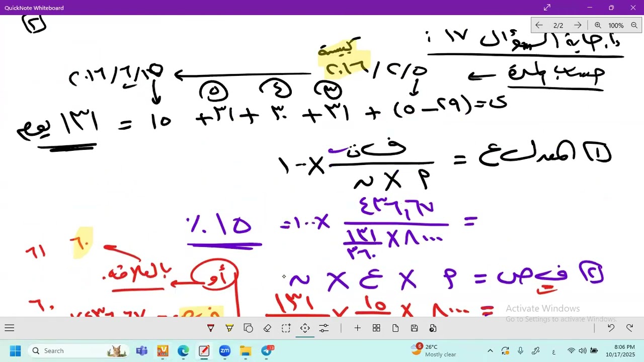This screenshot has height=362, width=644.
Task: Choose the shapes tool
Action: click(x=249, y=328)
